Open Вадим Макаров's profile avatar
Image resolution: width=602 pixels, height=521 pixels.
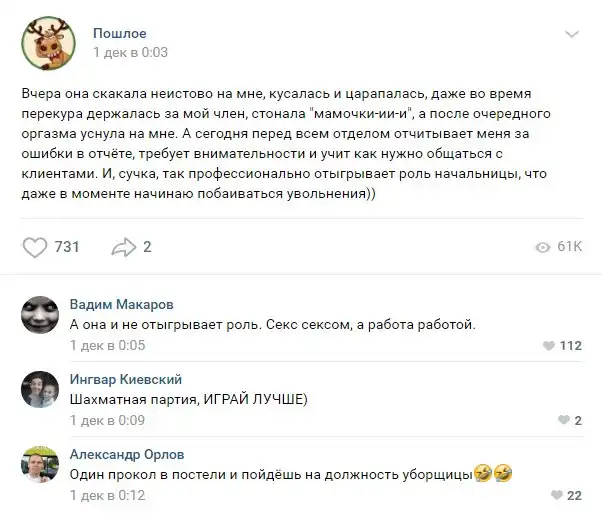[40, 317]
